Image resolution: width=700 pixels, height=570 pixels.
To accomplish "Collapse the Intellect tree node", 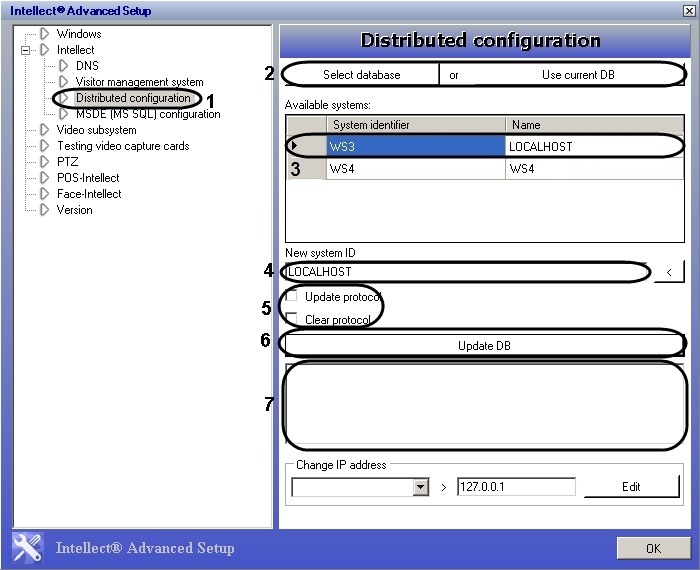I will [25, 50].
